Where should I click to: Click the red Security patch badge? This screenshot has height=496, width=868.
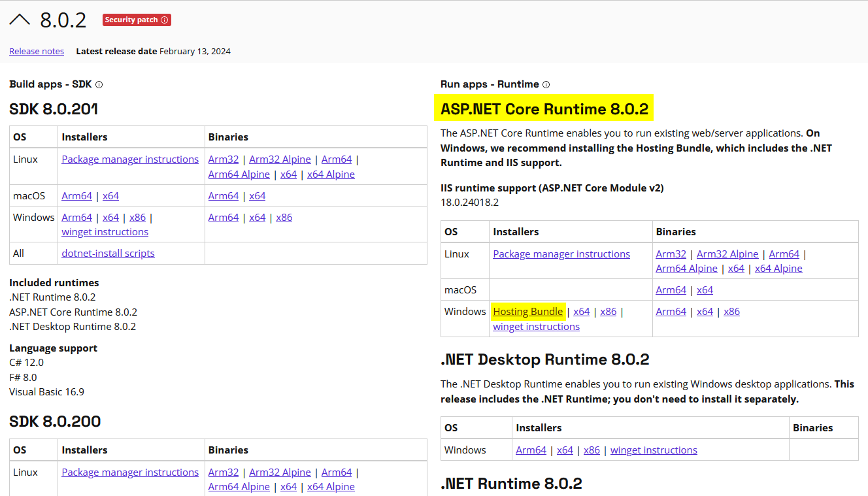click(x=137, y=20)
